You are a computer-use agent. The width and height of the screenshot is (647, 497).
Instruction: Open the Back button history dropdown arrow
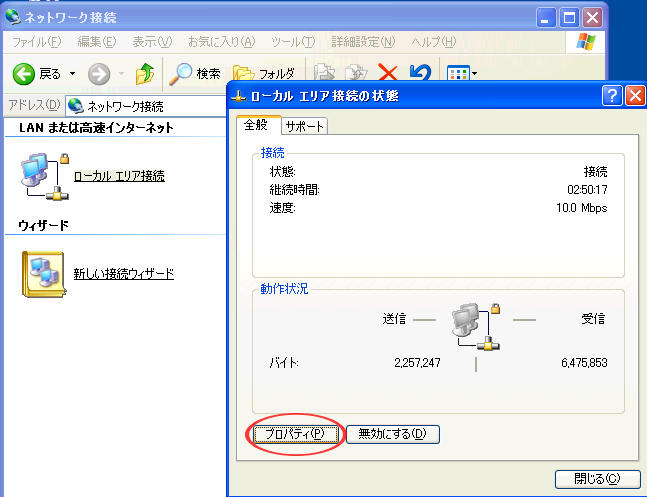(x=72, y=74)
